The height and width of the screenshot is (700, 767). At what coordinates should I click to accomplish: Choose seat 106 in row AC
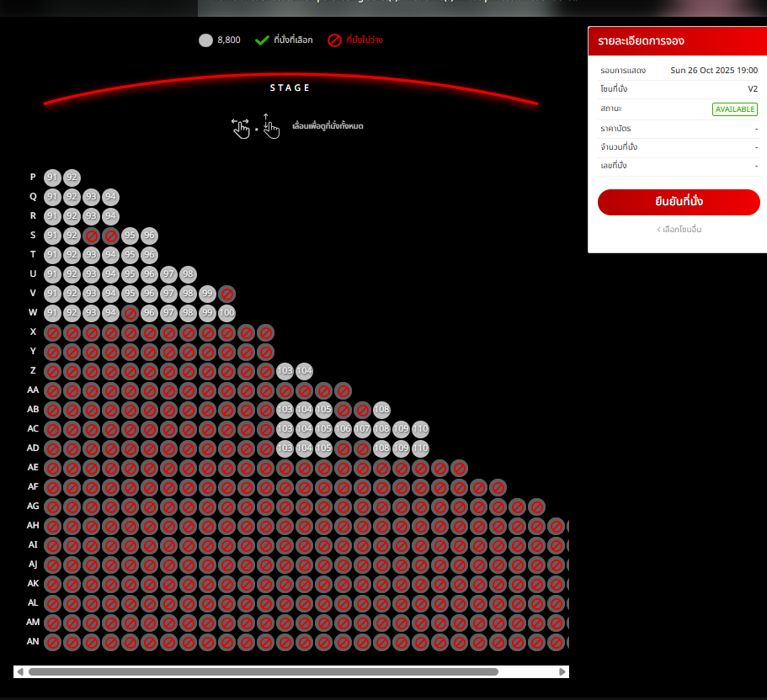343,429
